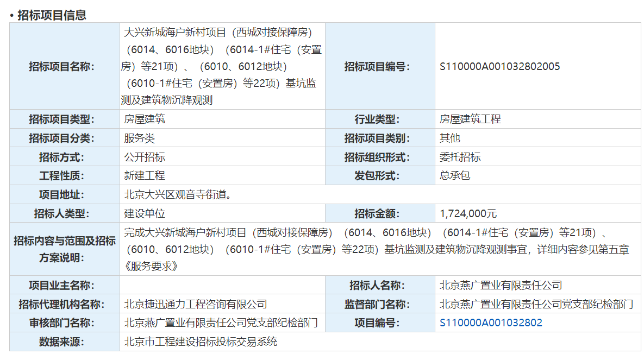Click the 监督部门名称 label
The image size is (644, 354).
coord(377,305)
